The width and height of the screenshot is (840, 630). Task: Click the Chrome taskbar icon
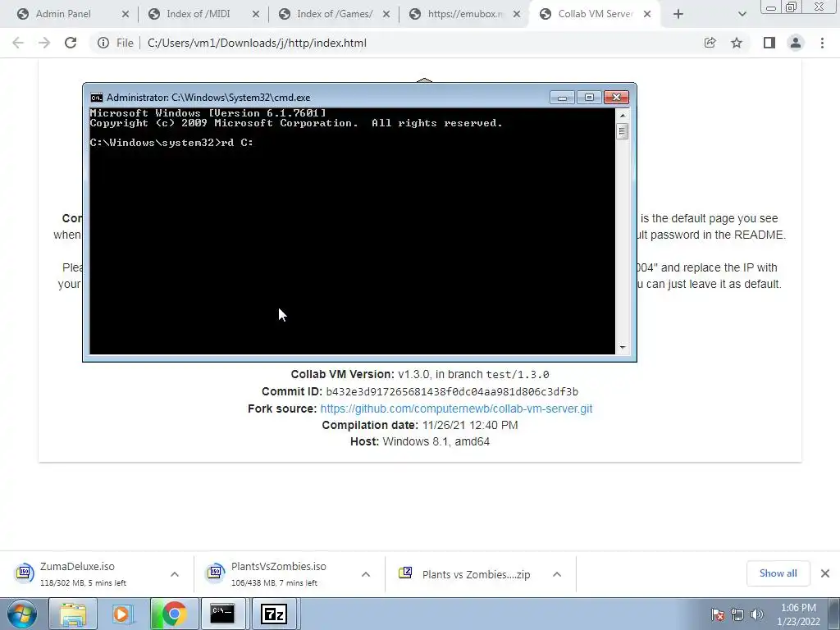coord(174,614)
